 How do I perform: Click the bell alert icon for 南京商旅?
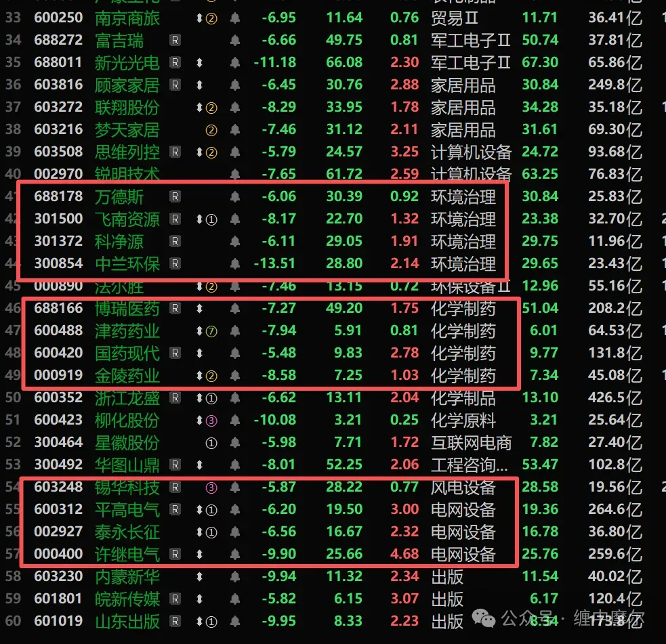coord(235,18)
